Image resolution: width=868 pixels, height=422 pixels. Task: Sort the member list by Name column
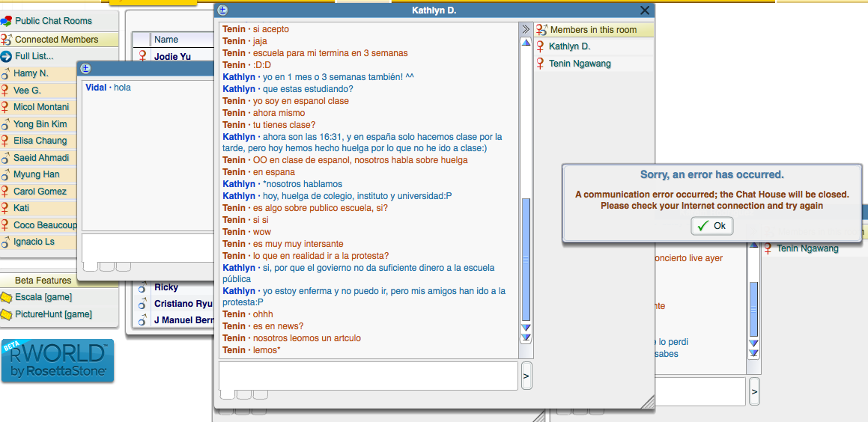pos(166,40)
